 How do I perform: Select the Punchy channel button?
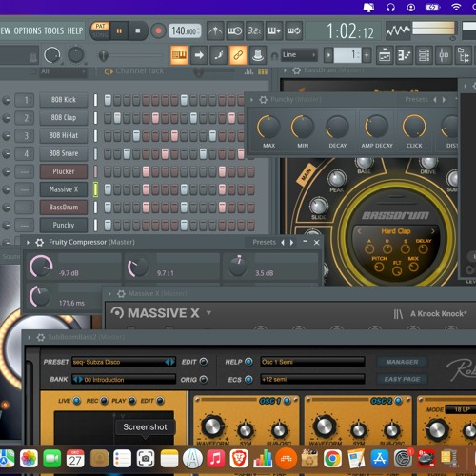click(64, 226)
